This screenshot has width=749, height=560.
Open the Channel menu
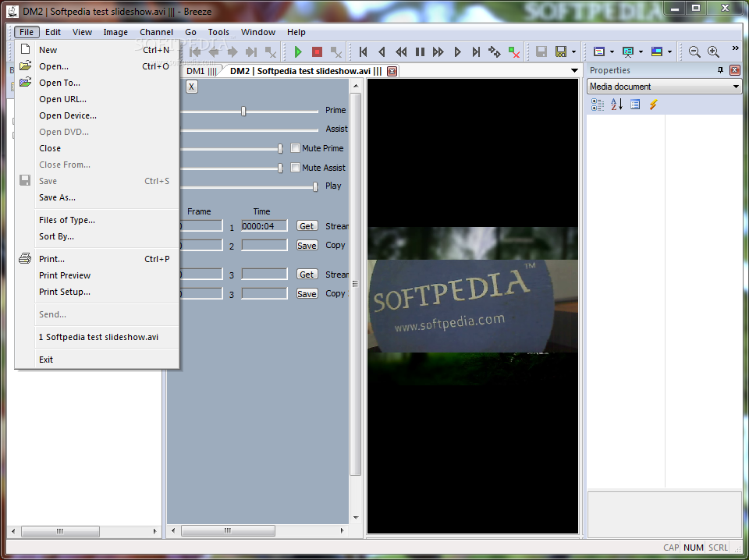[x=156, y=32]
